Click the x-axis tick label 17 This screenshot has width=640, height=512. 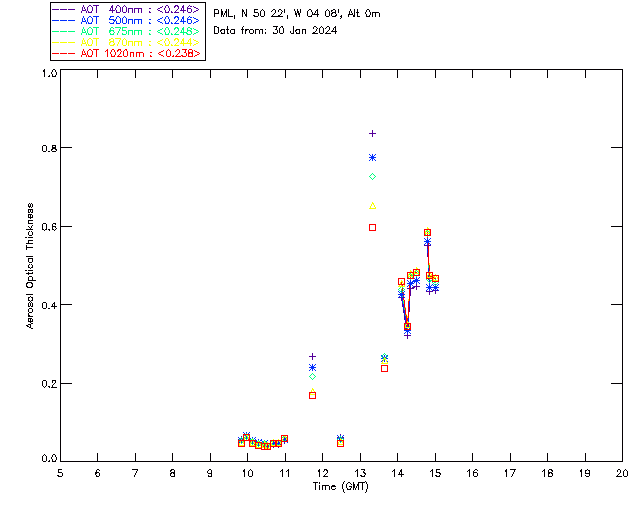click(x=510, y=473)
